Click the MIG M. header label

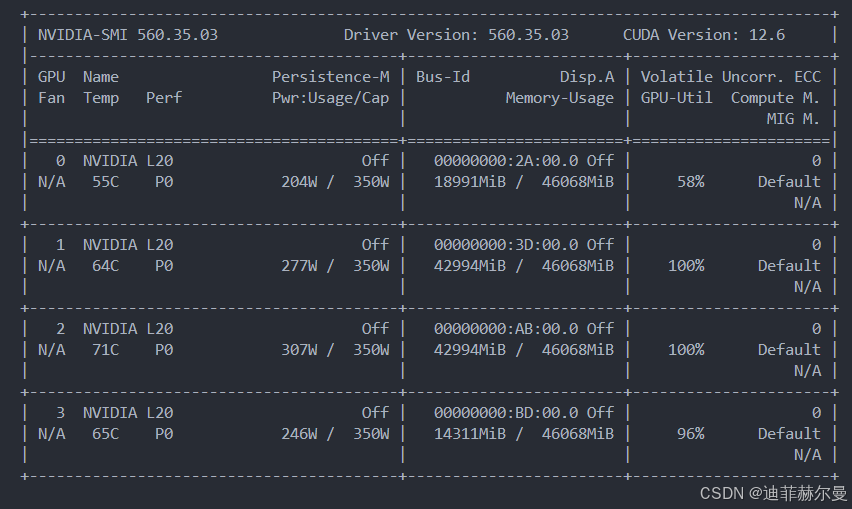click(793, 119)
